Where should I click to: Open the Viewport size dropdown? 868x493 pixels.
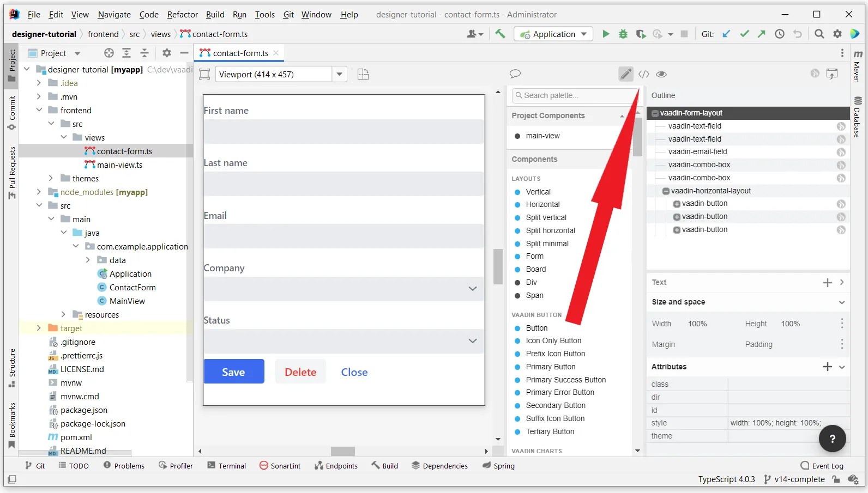point(339,74)
